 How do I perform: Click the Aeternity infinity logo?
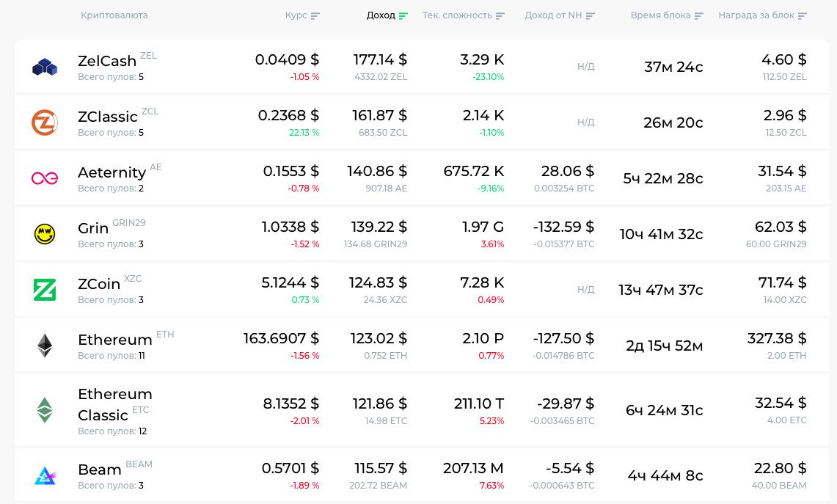(45, 178)
